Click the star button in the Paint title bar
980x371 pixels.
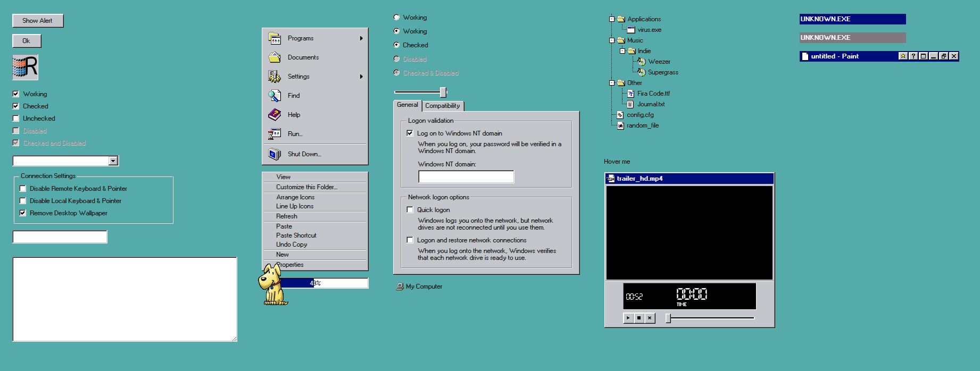click(x=903, y=56)
